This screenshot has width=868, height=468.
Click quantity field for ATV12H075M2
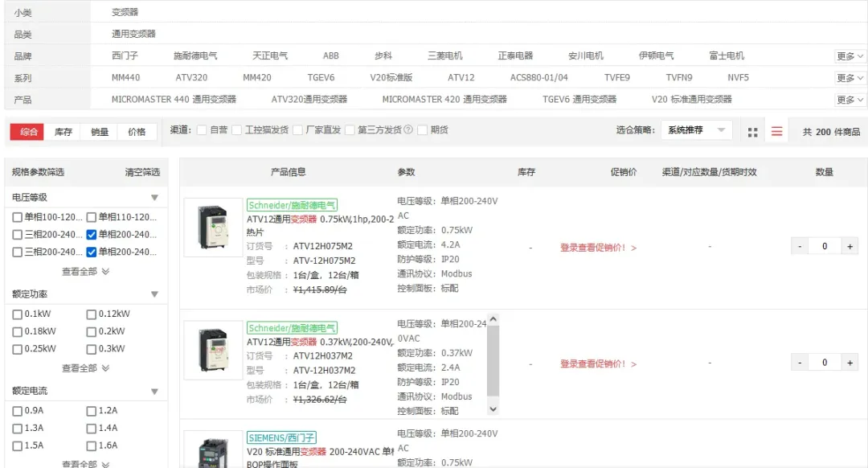(x=825, y=246)
